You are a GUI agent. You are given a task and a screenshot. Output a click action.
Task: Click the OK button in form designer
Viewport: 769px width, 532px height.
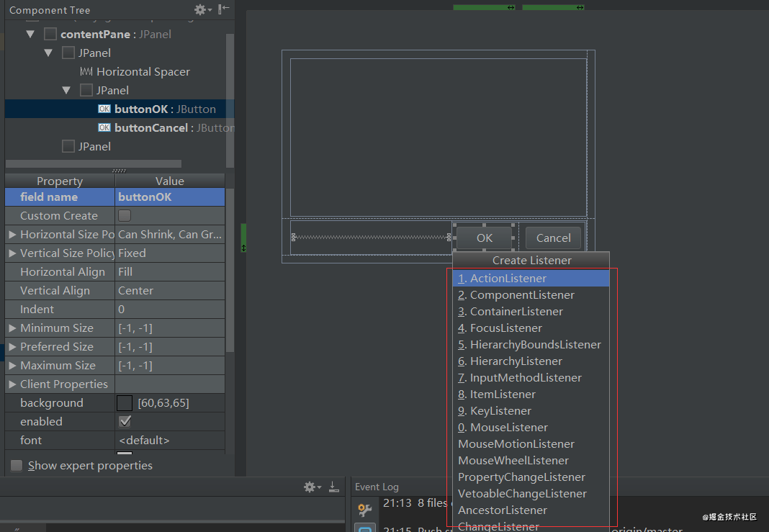484,238
